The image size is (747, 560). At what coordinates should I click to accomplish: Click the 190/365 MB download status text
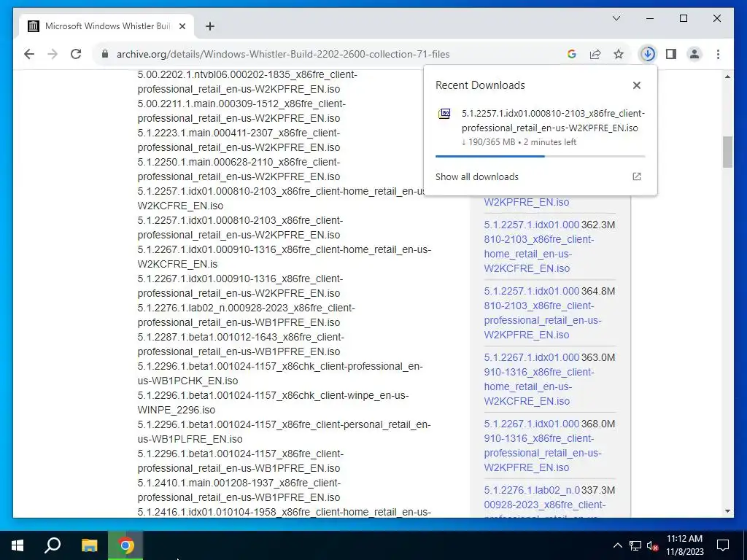(519, 142)
